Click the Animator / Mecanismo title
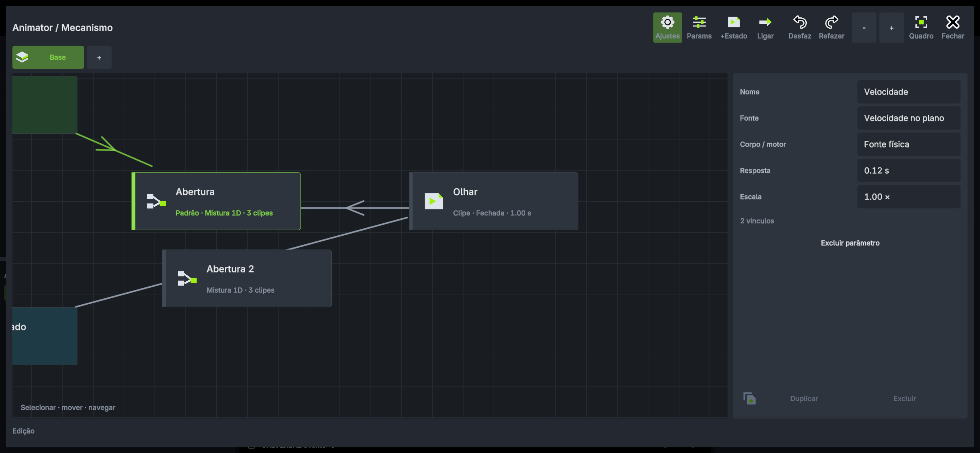The image size is (980, 453). 62,28
